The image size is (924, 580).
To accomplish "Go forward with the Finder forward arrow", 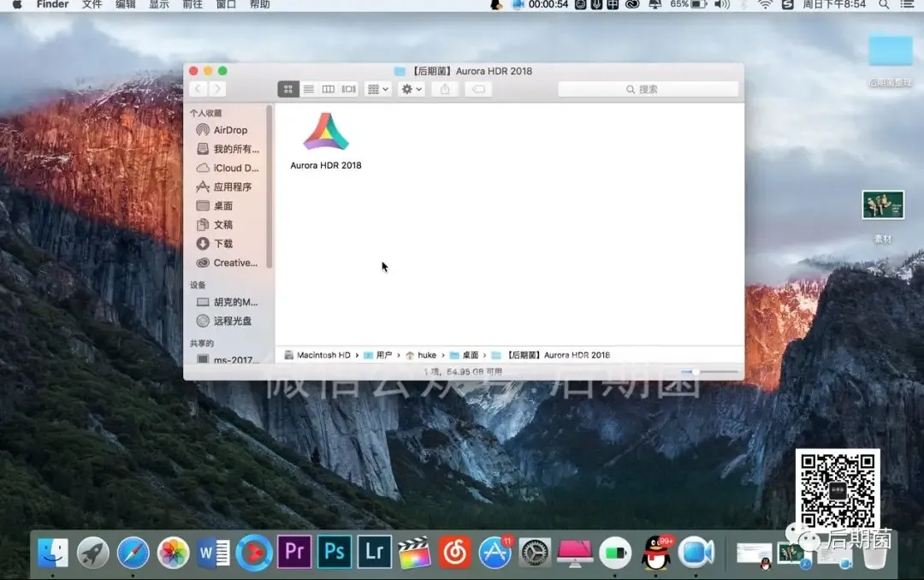I will [217, 89].
